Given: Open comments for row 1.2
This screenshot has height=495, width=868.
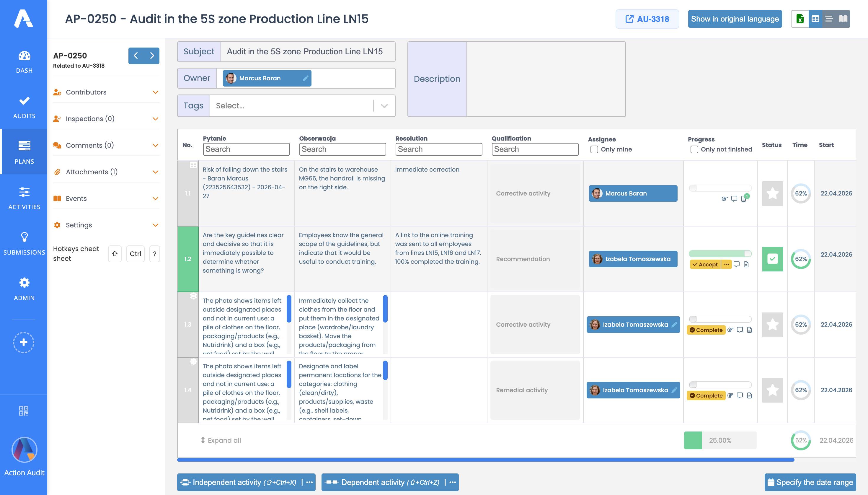Looking at the screenshot, I should pos(737,264).
